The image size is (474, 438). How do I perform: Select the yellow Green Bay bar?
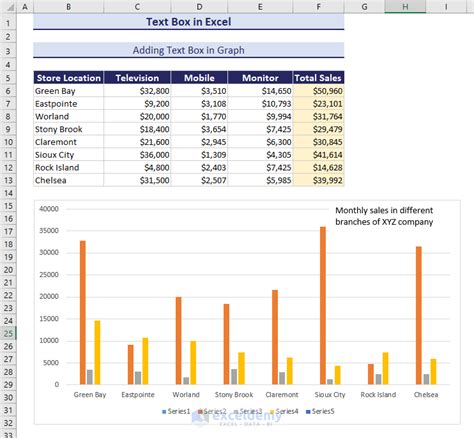(x=97, y=352)
